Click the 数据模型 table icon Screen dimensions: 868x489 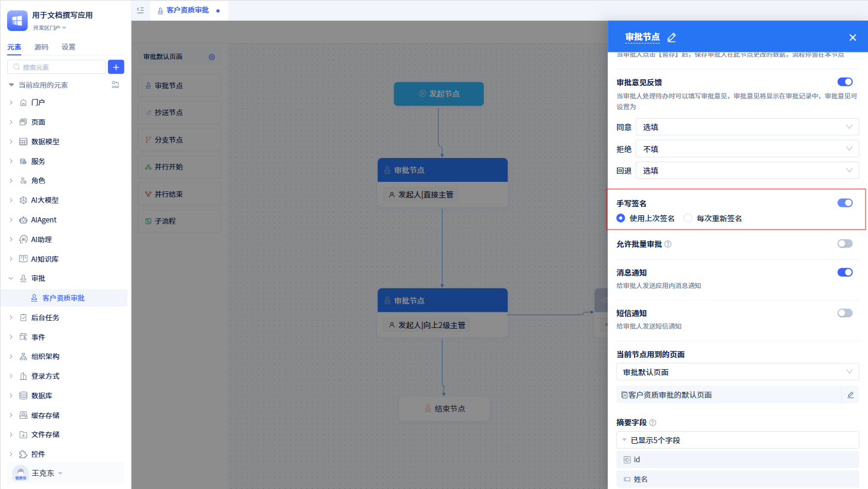click(x=23, y=142)
